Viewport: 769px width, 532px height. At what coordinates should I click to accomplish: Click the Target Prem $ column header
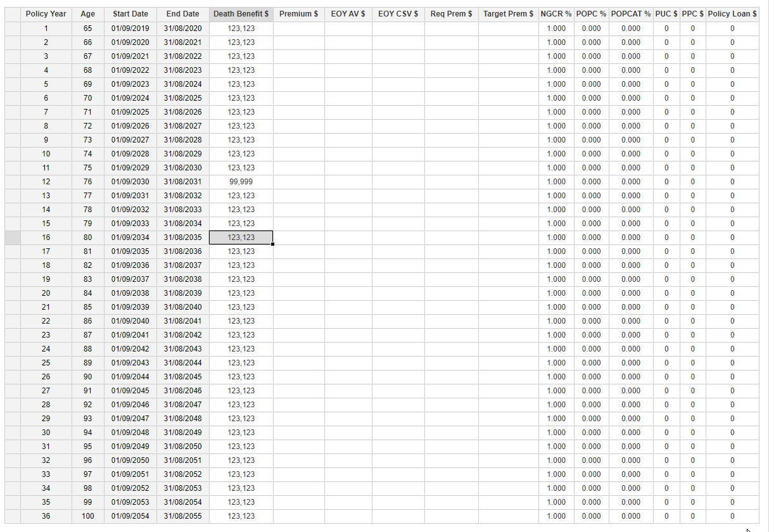click(508, 14)
